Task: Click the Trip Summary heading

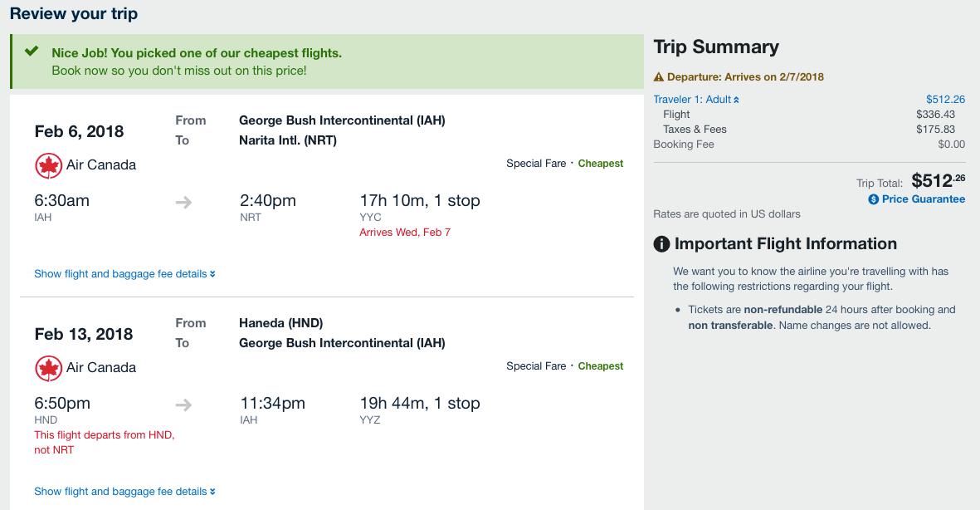Action: click(716, 47)
